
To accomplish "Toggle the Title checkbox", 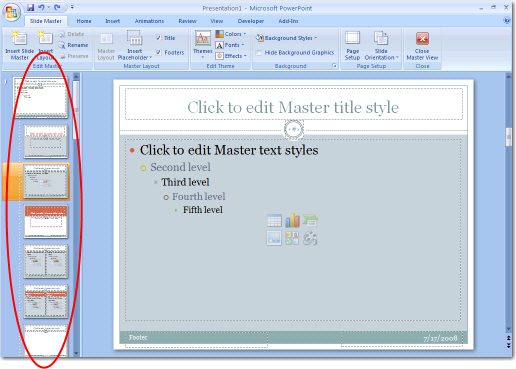I will [x=159, y=38].
